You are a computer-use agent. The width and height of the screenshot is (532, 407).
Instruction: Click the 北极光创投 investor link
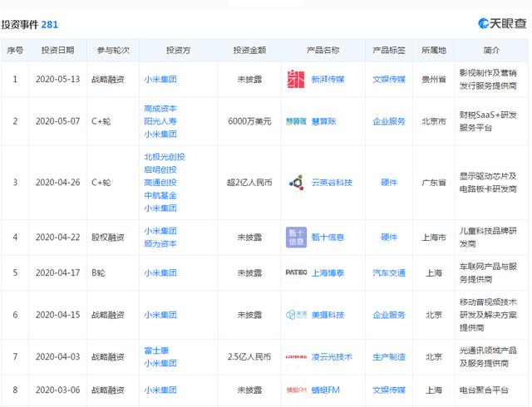(x=165, y=157)
